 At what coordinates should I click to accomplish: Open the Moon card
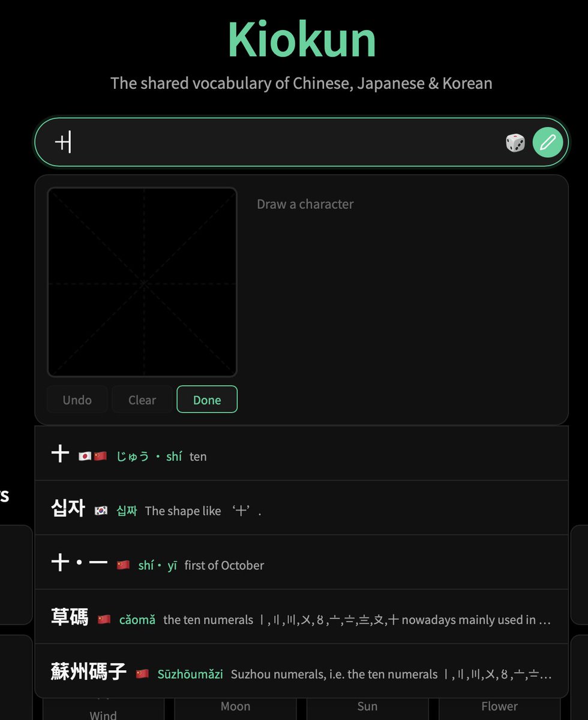235,707
